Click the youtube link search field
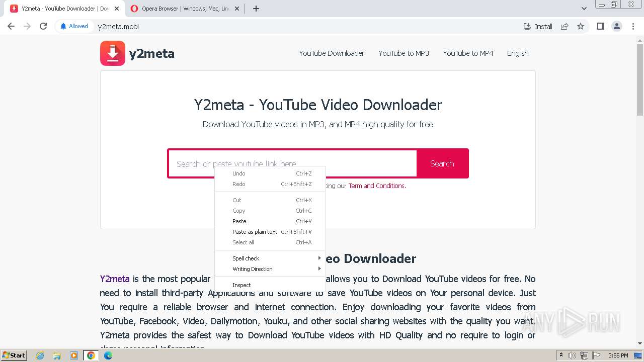The image size is (644, 362). tap(292, 163)
